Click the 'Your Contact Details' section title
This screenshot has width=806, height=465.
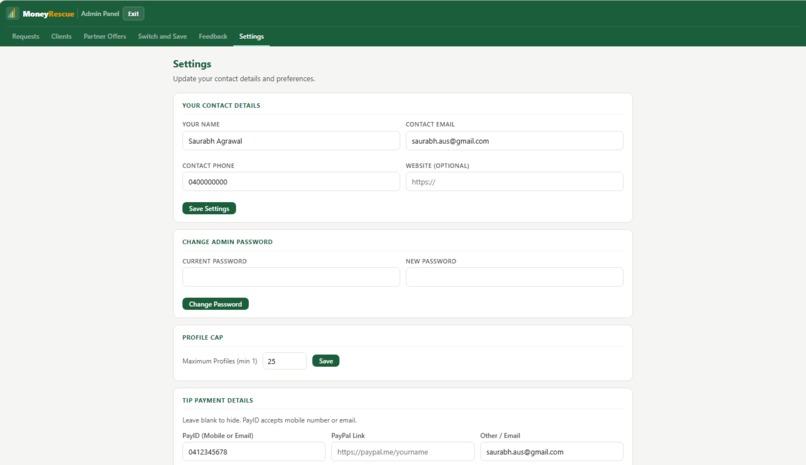click(221, 105)
